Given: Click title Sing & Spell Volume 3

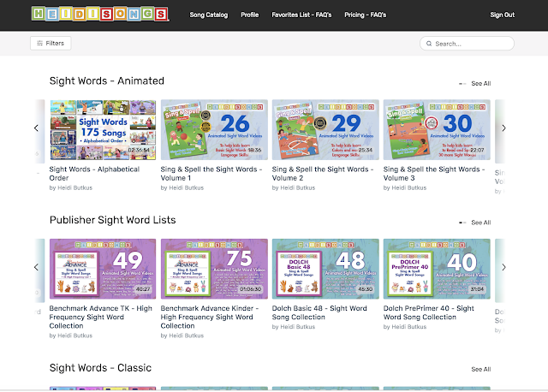Looking at the screenshot, I should tap(434, 174).
